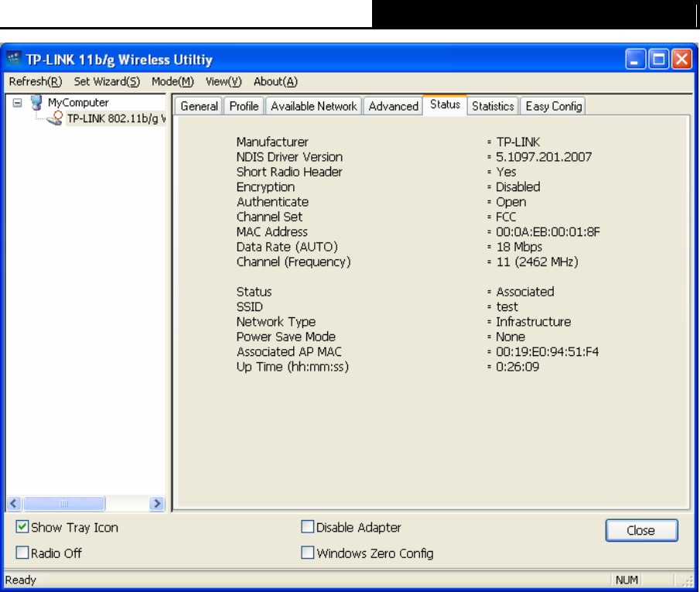
Task: Click the Close button
Action: coord(641,530)
